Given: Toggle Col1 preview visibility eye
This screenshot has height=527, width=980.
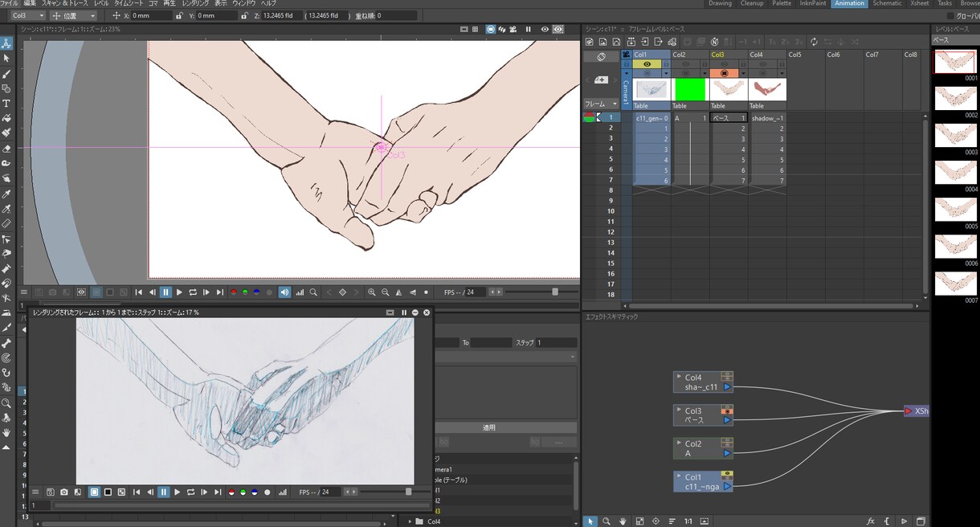Looking at the screenshot, I should (647, 64).
